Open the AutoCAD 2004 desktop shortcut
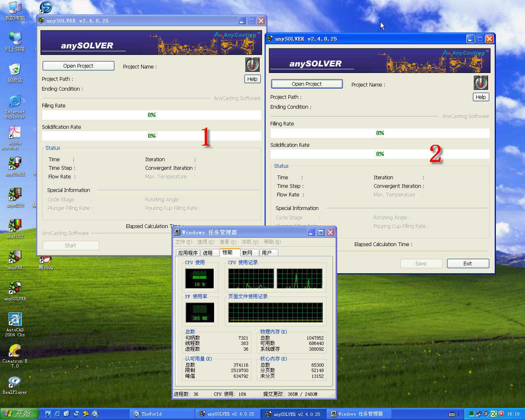The image size is (525, 420). 15,324
